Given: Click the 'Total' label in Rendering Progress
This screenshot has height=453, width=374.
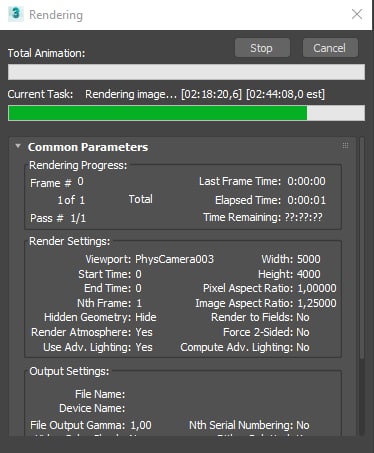Looking at the screenshot, I should click(x=141, y=199).
